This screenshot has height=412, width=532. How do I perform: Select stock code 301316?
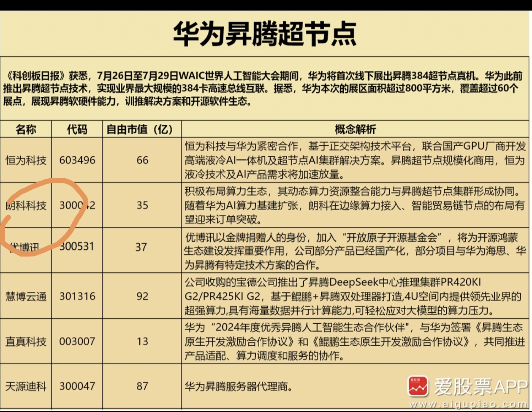point(77,296)
